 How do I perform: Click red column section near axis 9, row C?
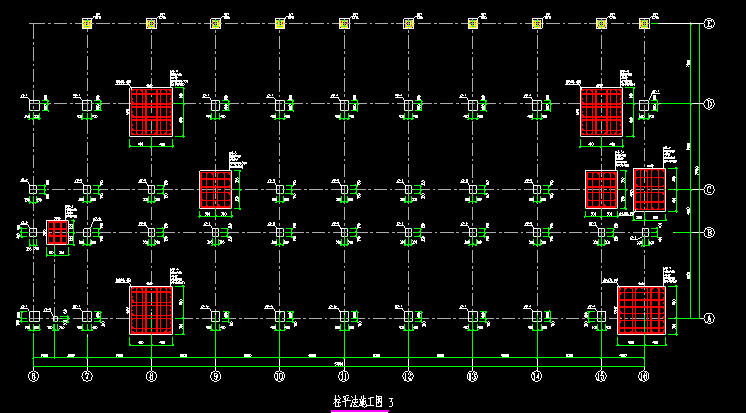(215, 190)
